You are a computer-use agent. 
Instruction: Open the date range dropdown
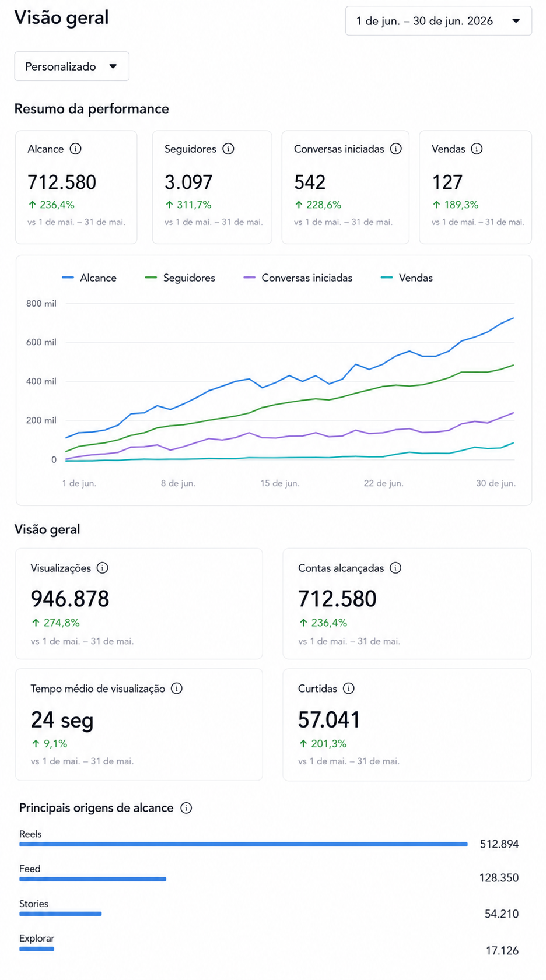[439, 21]
